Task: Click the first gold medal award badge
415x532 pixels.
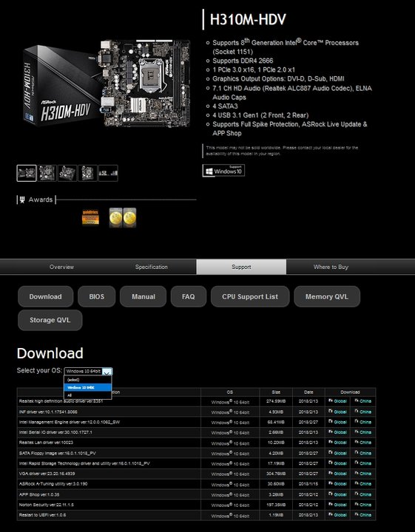Action: point(116,217)
